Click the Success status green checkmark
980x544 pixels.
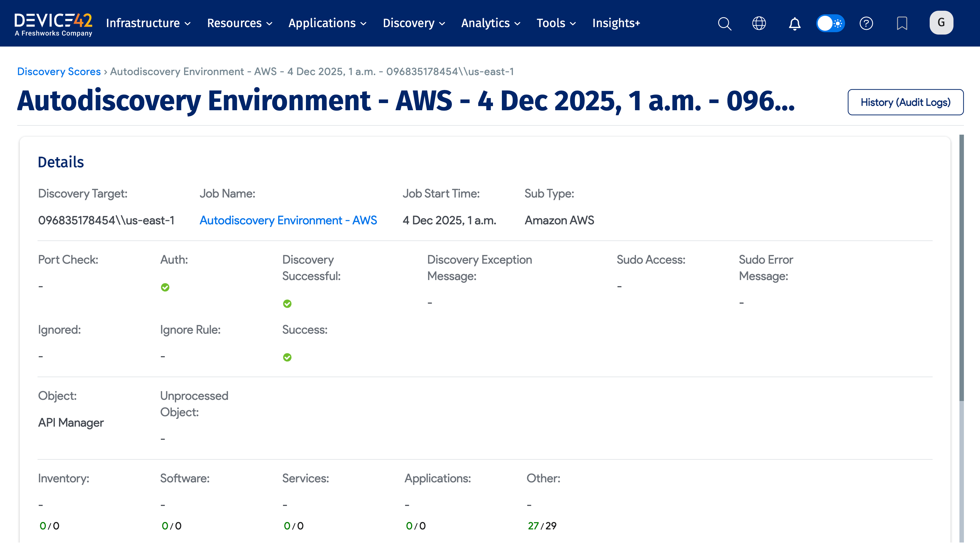tap(287, 357)
